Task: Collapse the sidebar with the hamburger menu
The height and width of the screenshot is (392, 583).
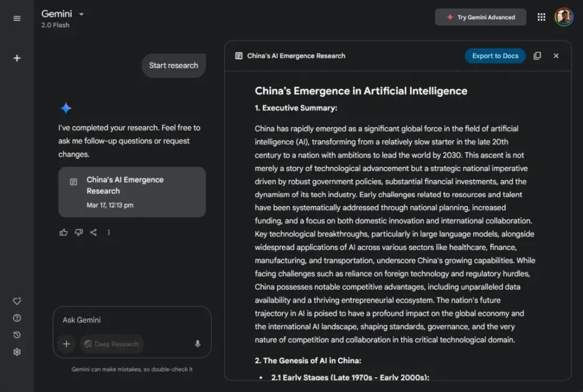Action: click(17, 18)
